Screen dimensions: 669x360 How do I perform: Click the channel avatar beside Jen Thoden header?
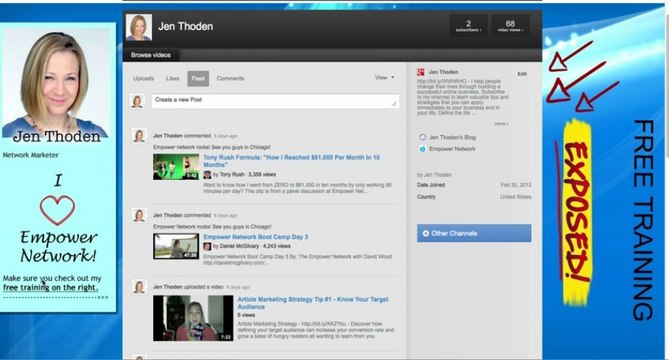point(139,27)
